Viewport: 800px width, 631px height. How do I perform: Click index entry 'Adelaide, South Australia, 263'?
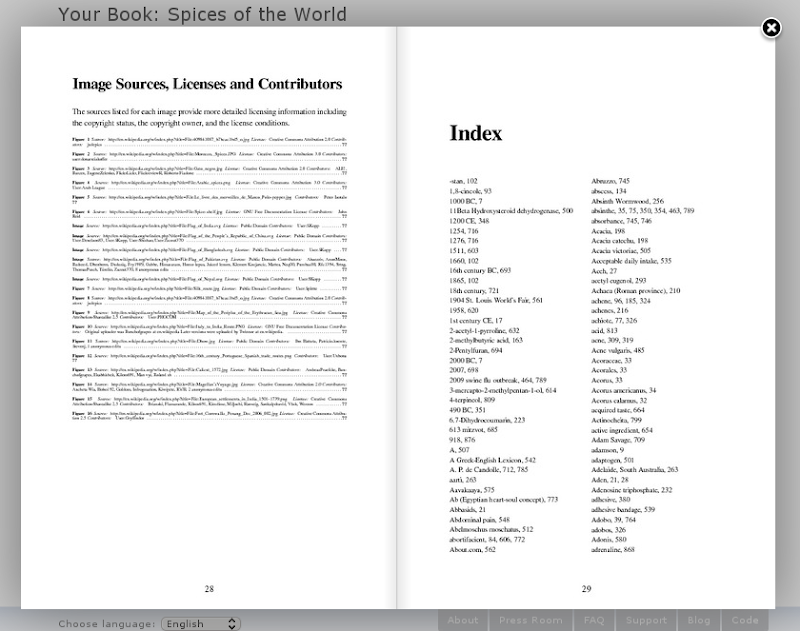click(x=635, y=470)
